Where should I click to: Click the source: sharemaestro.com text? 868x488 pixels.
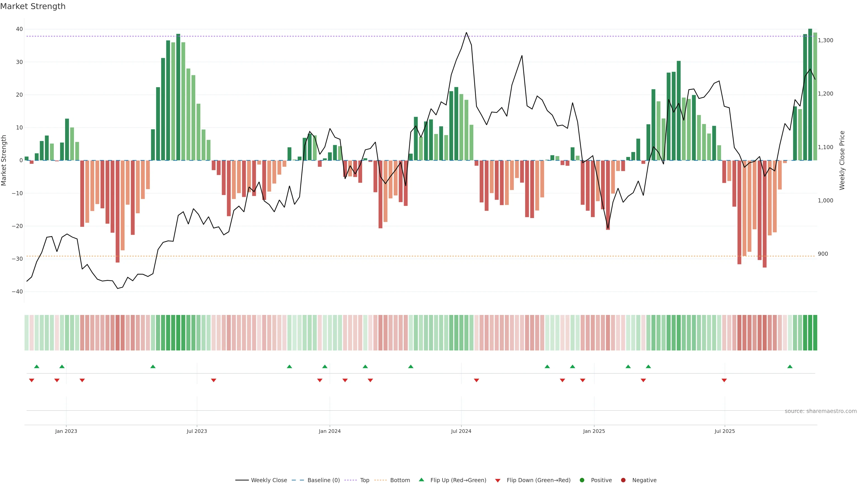point(821,411)
